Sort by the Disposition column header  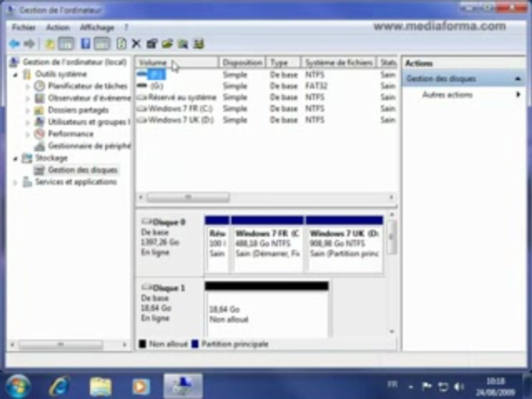(x=242, y=63)
